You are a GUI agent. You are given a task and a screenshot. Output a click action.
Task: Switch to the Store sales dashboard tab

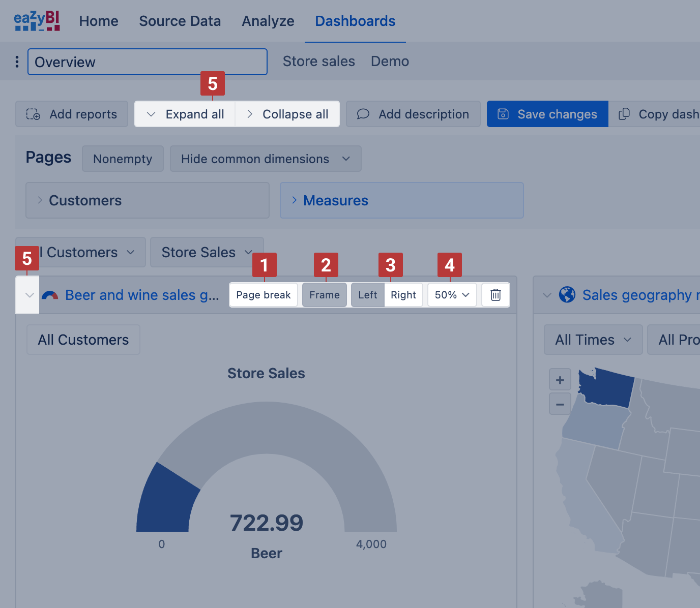coord(319,61)
